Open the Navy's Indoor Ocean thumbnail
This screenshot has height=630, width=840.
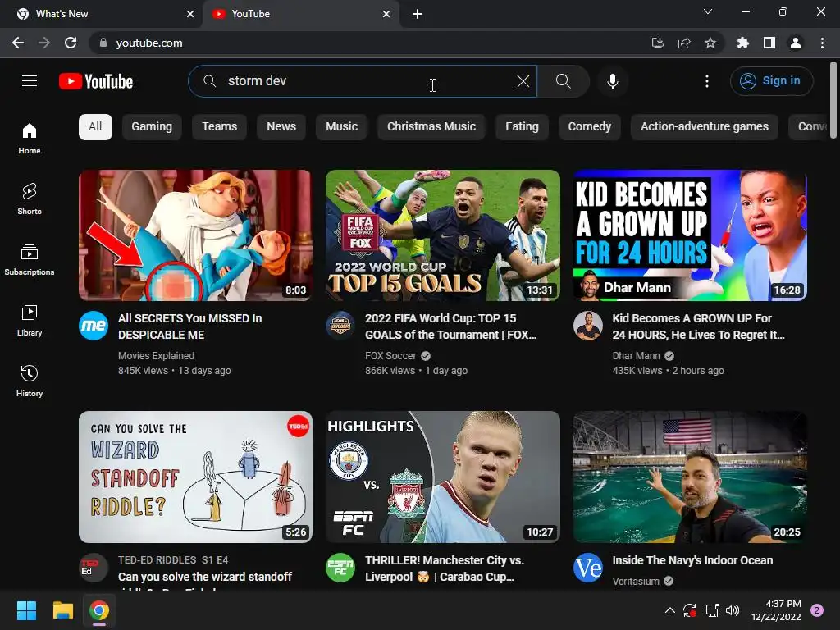point(690,477)
